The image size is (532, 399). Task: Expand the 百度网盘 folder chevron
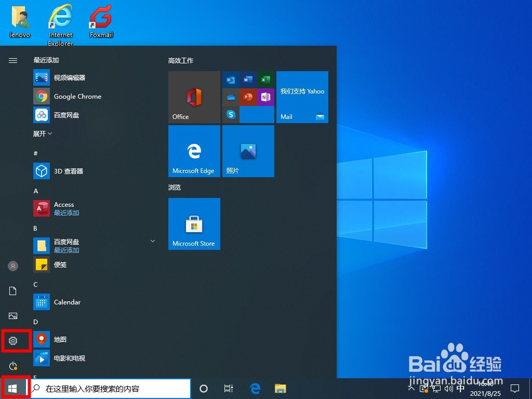coord(153,241)
